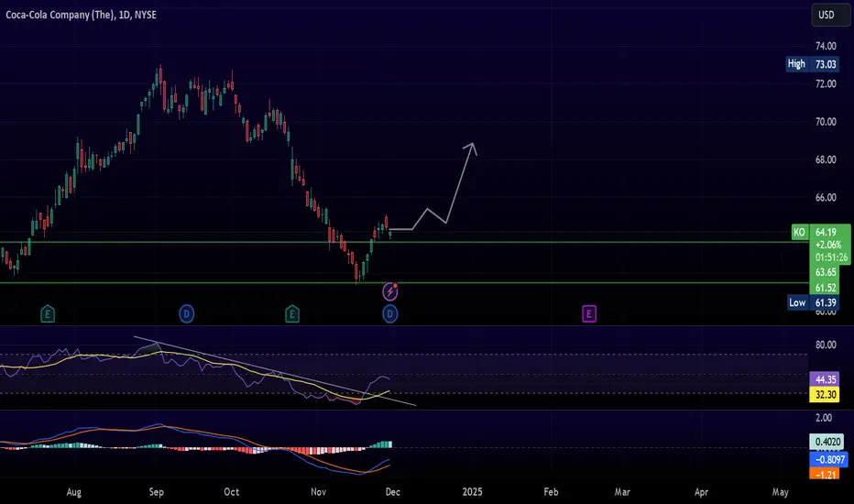Open the earnings E marker before August

pyautogui.click(x=48, y=313)
